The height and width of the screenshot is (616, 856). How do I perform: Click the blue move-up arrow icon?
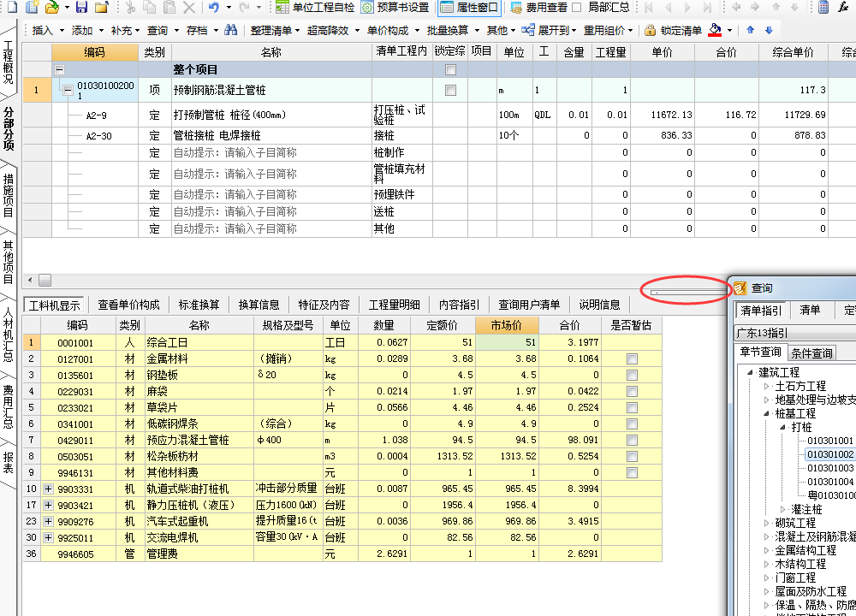pyautogui.click(x=751, y=30)
